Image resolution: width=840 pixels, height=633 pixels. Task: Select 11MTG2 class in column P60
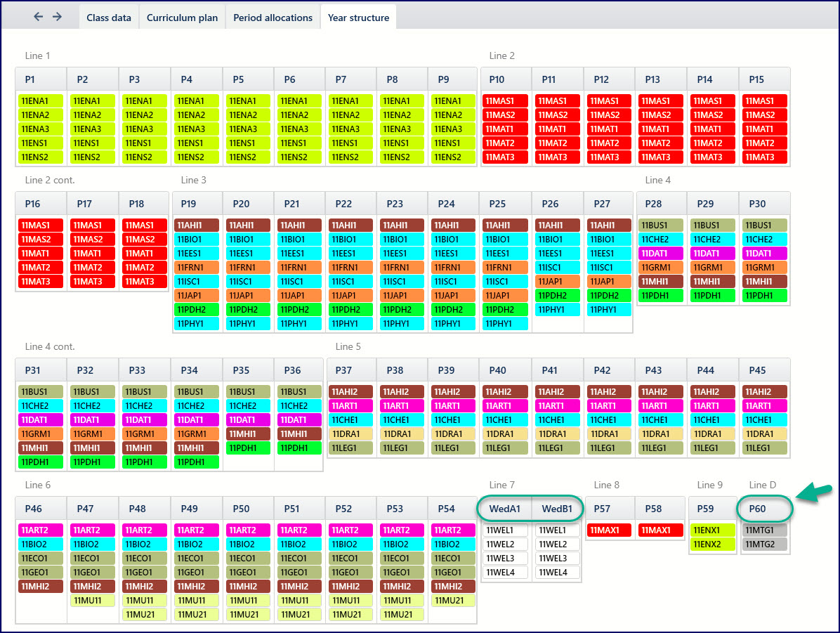click(x=765, y=544)
